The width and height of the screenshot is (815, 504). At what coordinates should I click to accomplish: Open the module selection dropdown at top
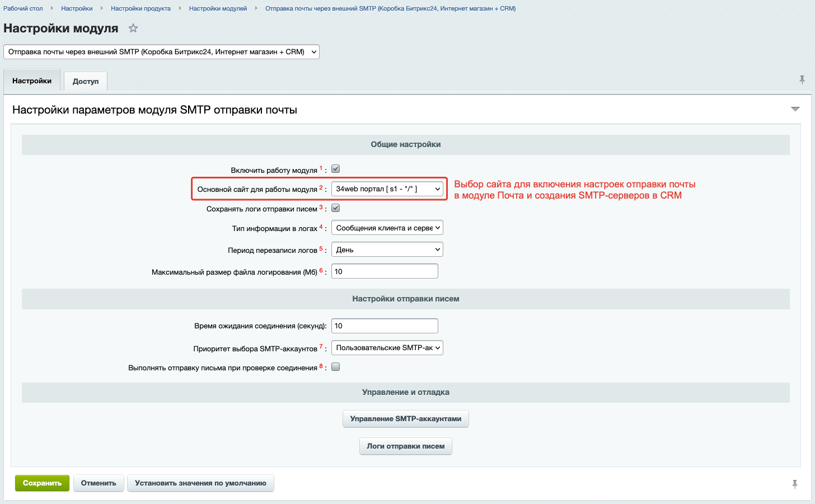(x=161, y=52)
